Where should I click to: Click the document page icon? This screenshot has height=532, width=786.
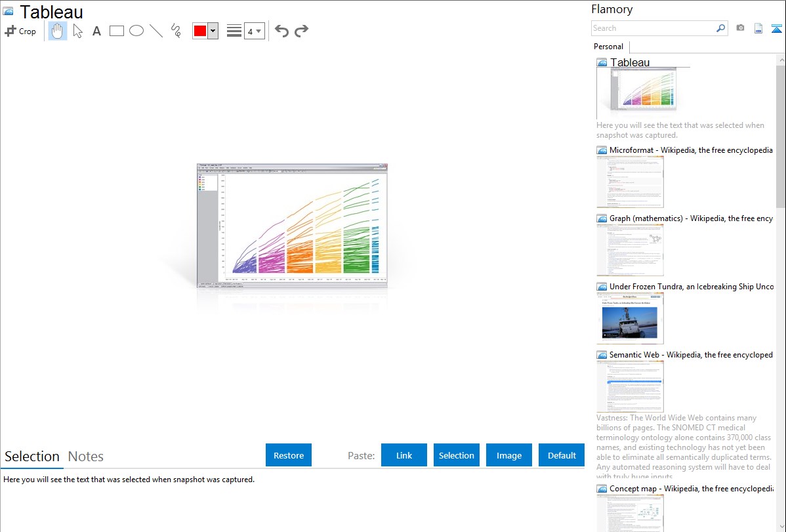click(x=758, y=28)
